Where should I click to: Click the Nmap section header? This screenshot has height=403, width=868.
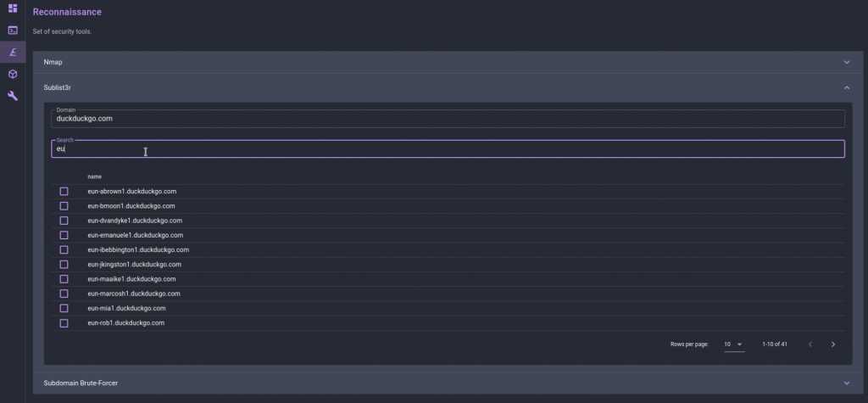[53, 62]
